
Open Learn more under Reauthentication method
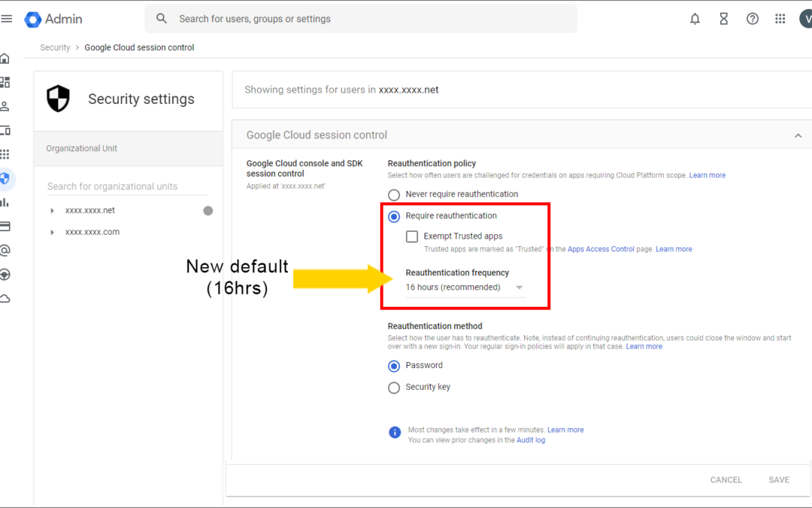(x=644, y=346)
